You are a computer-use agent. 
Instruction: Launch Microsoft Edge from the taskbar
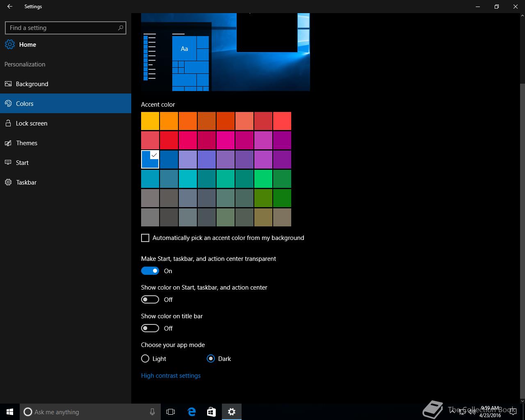click(x=191, y=412)
